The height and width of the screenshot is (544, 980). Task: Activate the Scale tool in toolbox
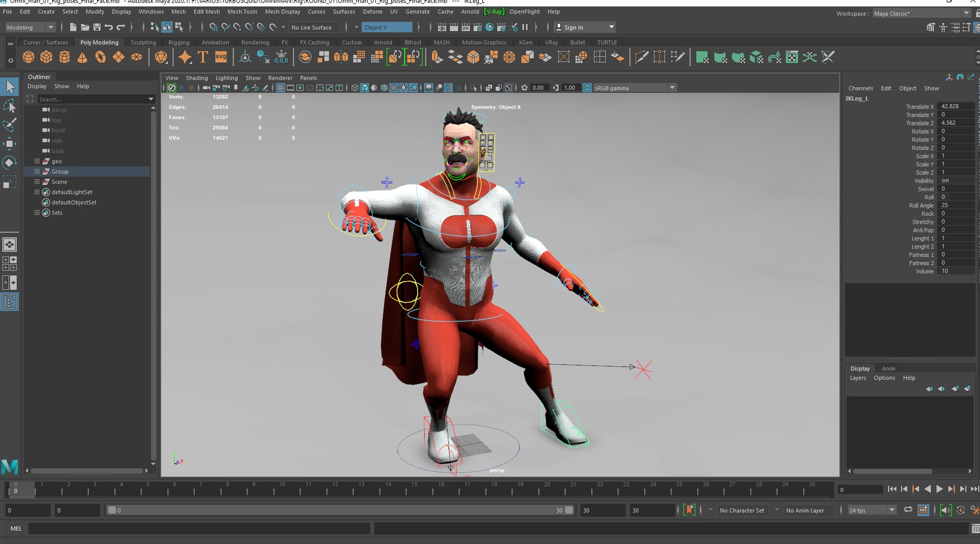click(x=10, y=182)
